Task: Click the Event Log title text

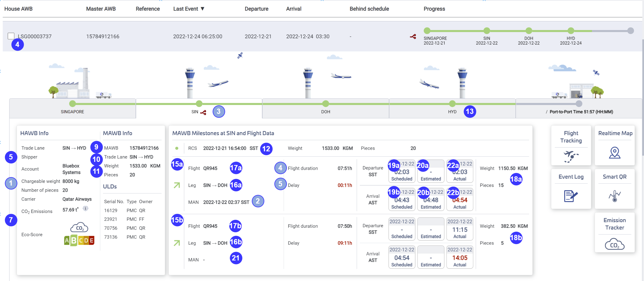Action: (571, 177)
